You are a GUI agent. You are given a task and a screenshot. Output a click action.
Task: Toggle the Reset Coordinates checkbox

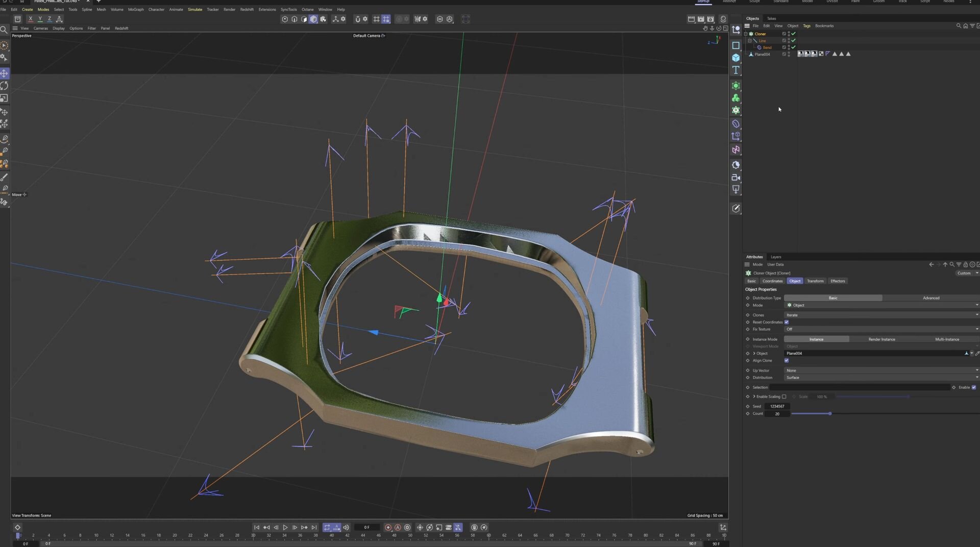[787, 322]
